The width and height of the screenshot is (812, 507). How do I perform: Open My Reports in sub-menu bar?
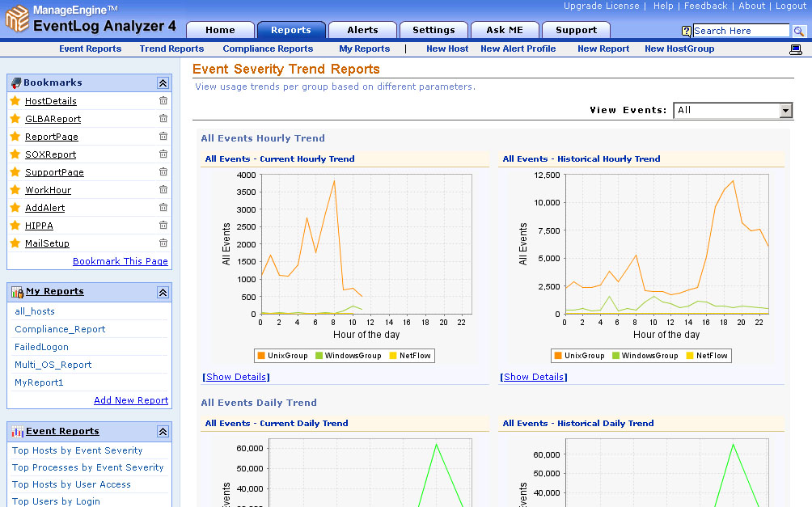pyautogui.click(x=365, y=49)
